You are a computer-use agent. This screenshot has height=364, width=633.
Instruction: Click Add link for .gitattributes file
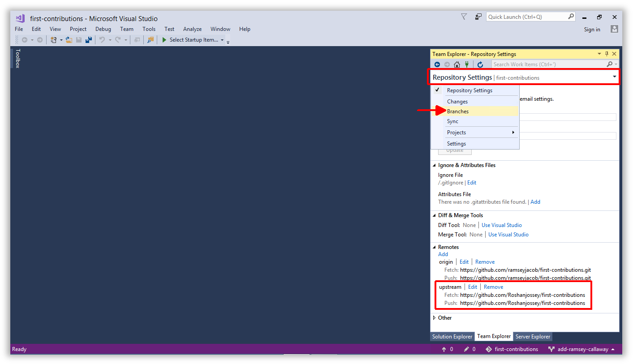(x=535, y=202)
